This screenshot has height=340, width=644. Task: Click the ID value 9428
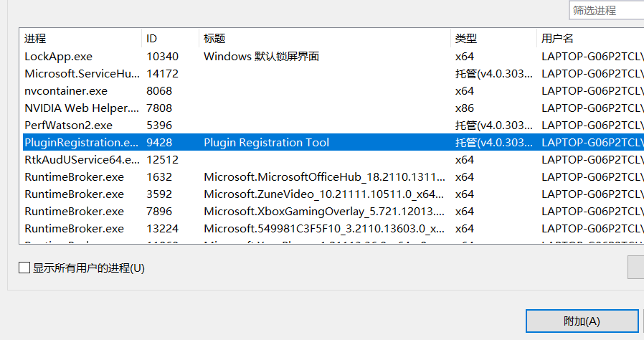click(159, 143)
